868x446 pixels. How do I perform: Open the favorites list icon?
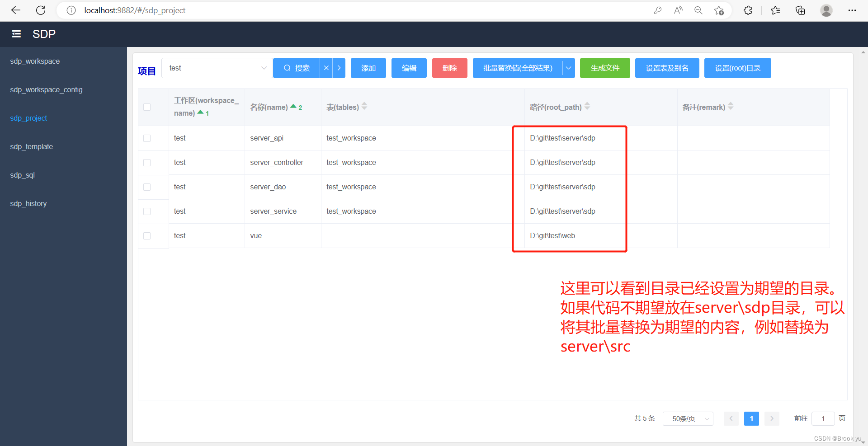coord(775,10)
